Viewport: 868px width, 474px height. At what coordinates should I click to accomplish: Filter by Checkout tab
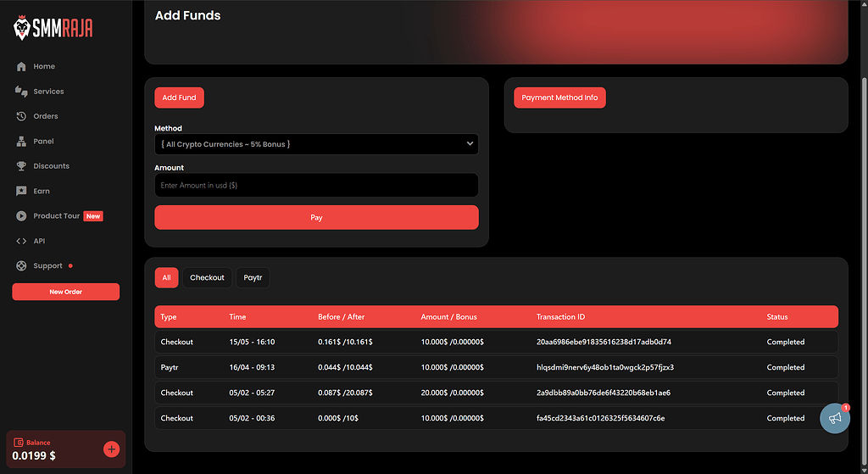click(x=207, y=277)
